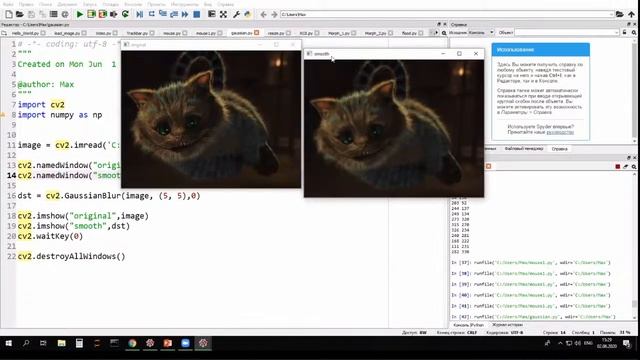
Task: Run file with the green play button
Action: (x=80, y=14)
